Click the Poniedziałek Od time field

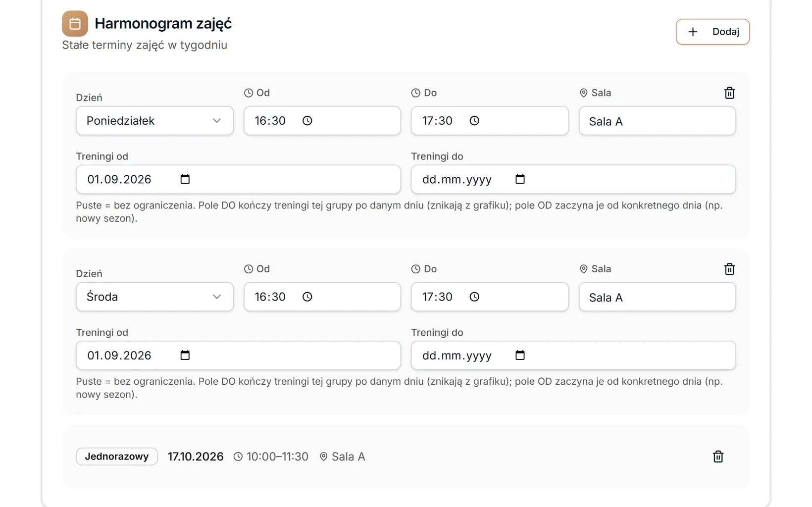click(322, 121)
